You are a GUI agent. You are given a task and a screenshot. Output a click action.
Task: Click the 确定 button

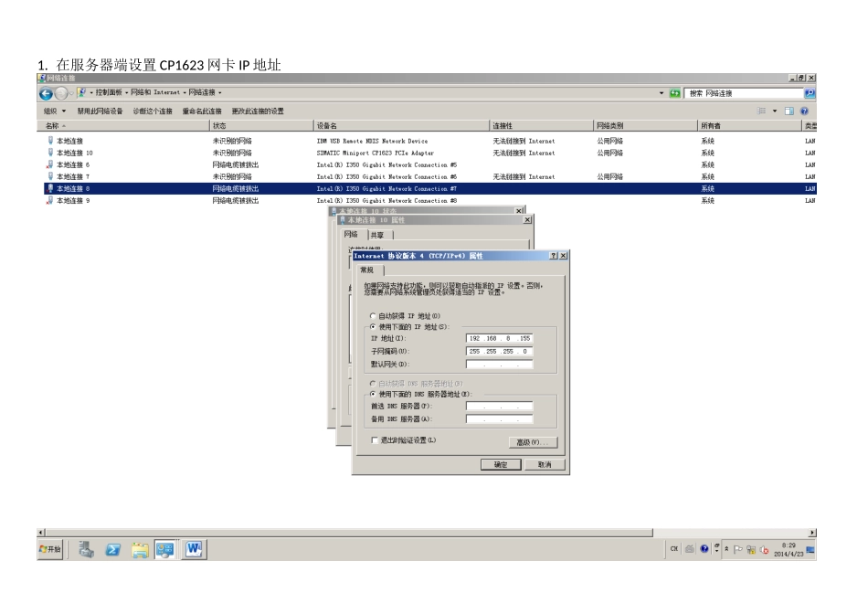[x=501, y=464]
